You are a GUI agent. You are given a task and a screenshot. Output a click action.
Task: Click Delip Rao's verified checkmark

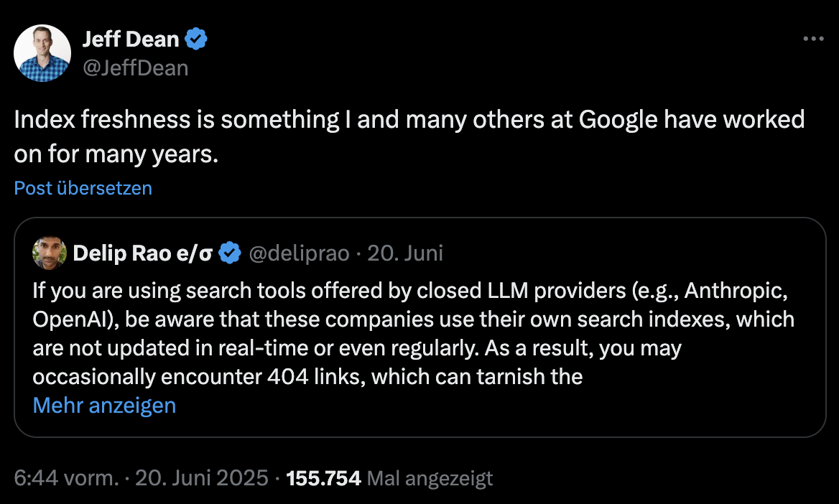[229, 252]
